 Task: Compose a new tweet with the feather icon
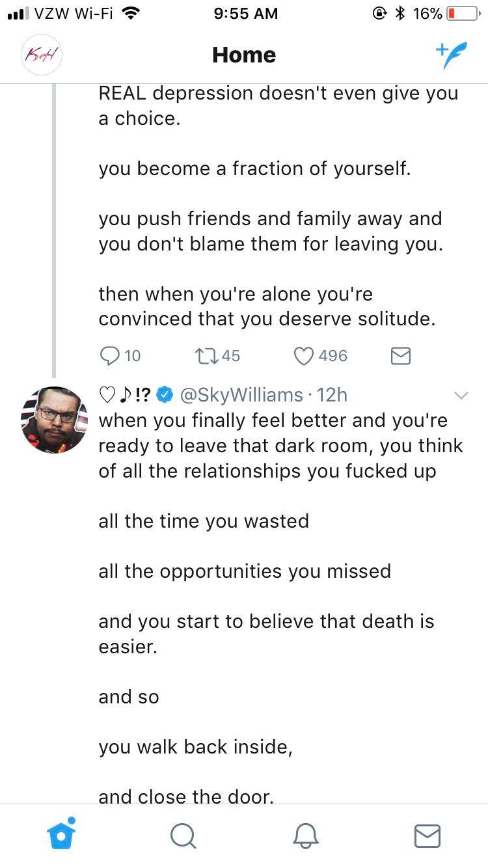(452, 55)
